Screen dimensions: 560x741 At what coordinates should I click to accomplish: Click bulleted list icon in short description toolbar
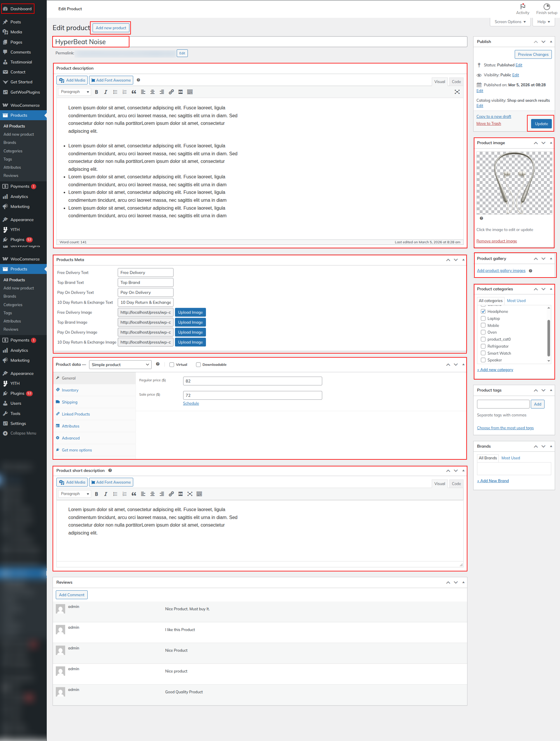click(115, 494)
